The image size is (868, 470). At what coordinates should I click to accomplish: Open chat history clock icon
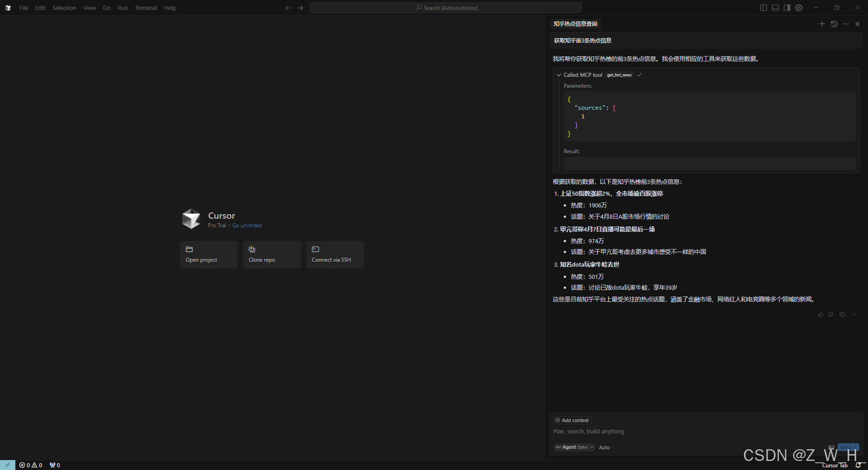pyautogui.click(x=834, y=24)
